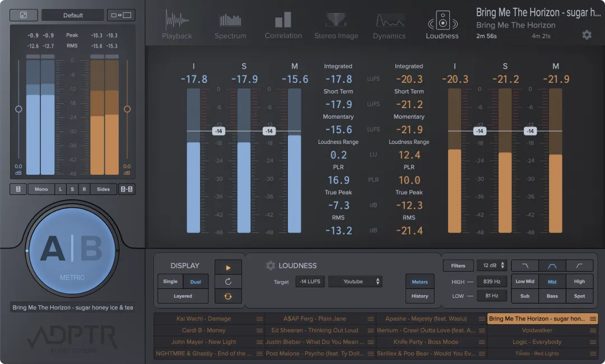Select Layered display mode
This screenshot has height=364, width=605.
point(183,296)
